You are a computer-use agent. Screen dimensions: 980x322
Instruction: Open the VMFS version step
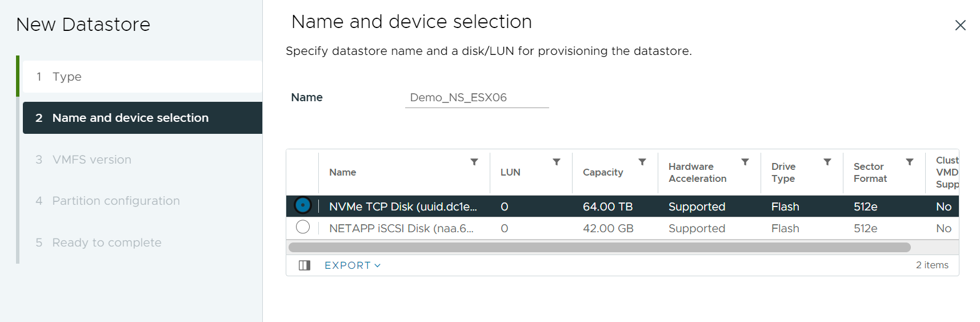click(x=91, y=160)
